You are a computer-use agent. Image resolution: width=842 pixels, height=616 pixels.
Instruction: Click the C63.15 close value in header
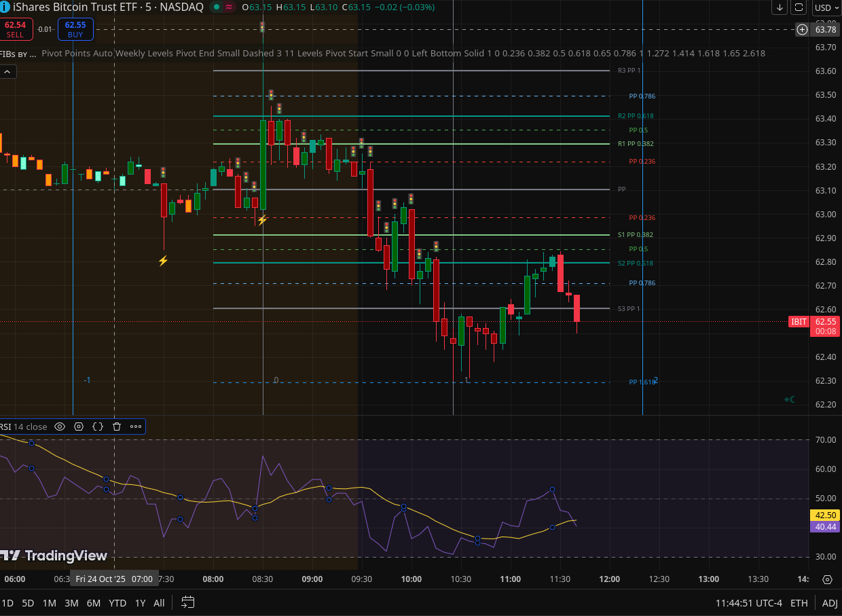pyautogui.click(x=356, y=7)
